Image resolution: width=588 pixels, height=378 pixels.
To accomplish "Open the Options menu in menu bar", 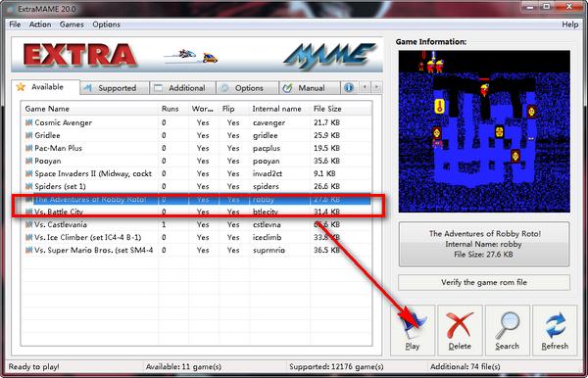I will (x=107, y=24).
